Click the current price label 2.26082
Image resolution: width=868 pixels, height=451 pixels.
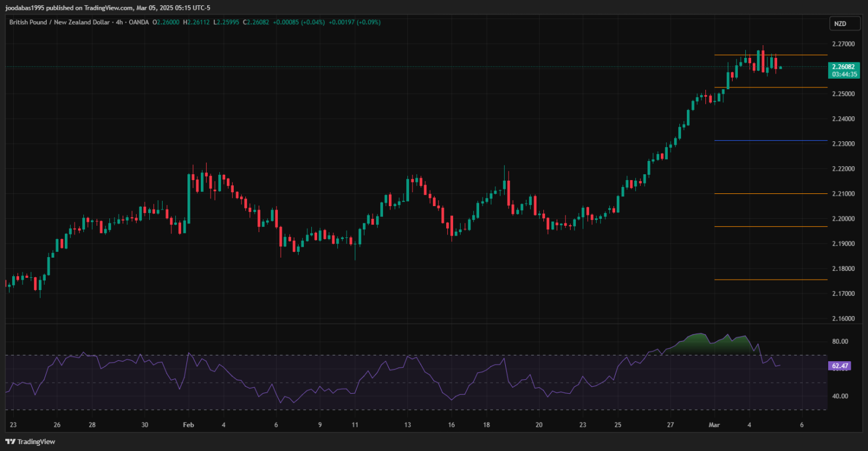[844, 67]
